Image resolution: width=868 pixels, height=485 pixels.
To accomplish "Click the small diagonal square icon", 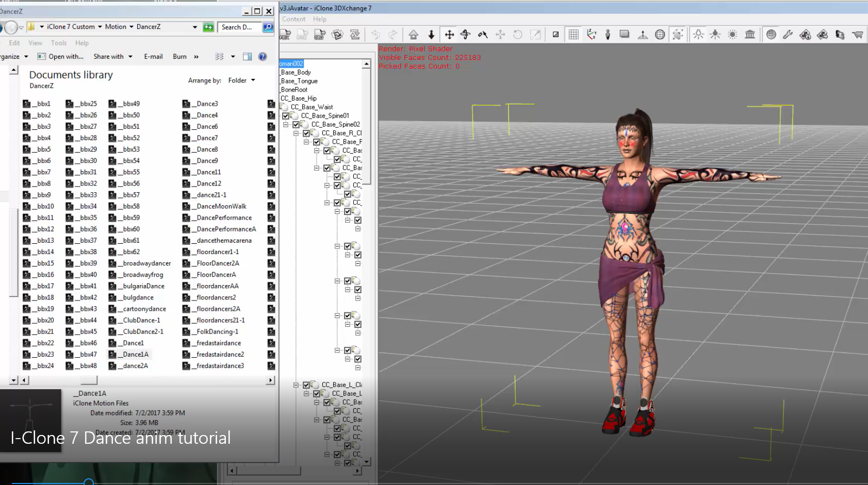I will (555, 35).
